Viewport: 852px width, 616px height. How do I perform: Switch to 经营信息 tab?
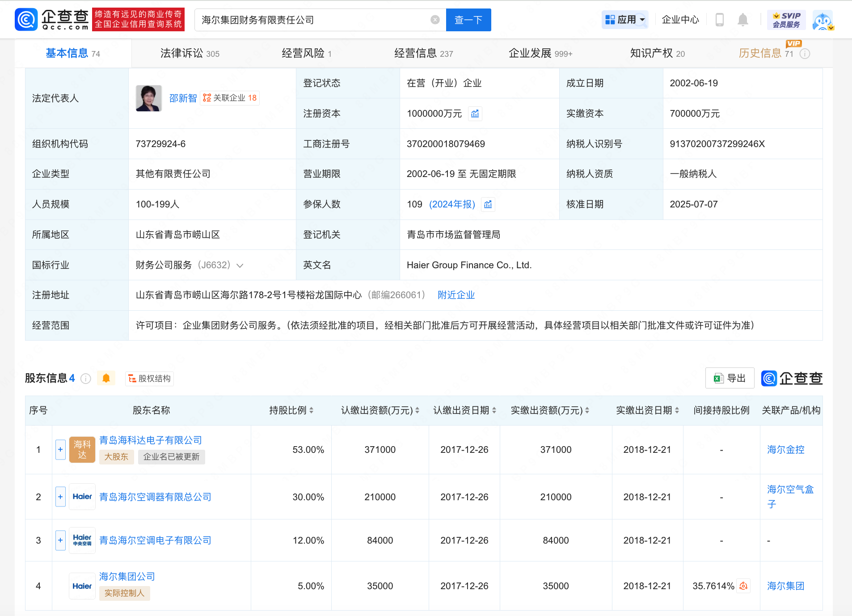tap(424, 54)
